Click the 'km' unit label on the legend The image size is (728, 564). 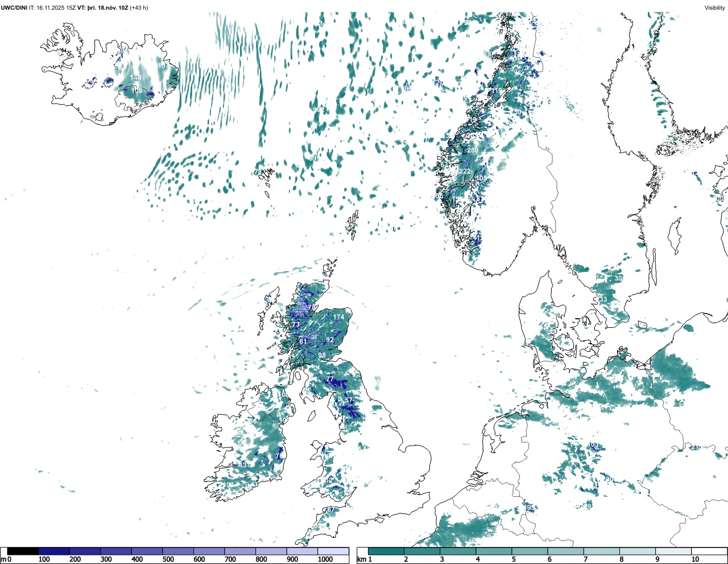361,559
